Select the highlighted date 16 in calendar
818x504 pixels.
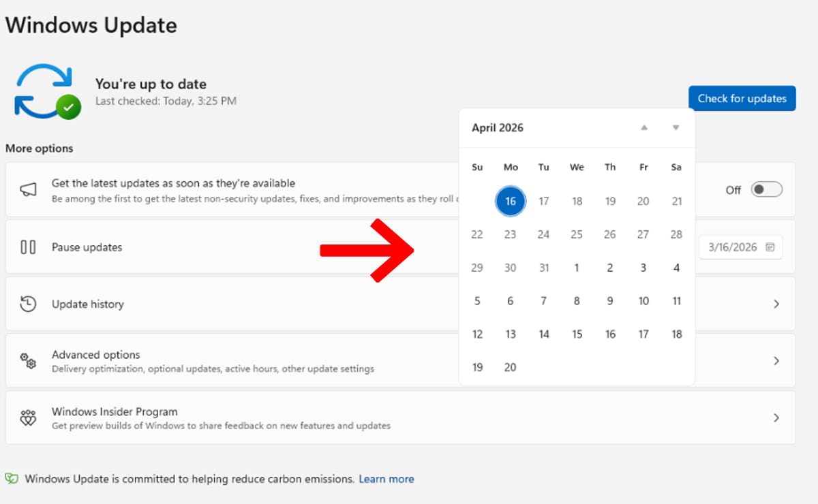click(x=511, y=202)
